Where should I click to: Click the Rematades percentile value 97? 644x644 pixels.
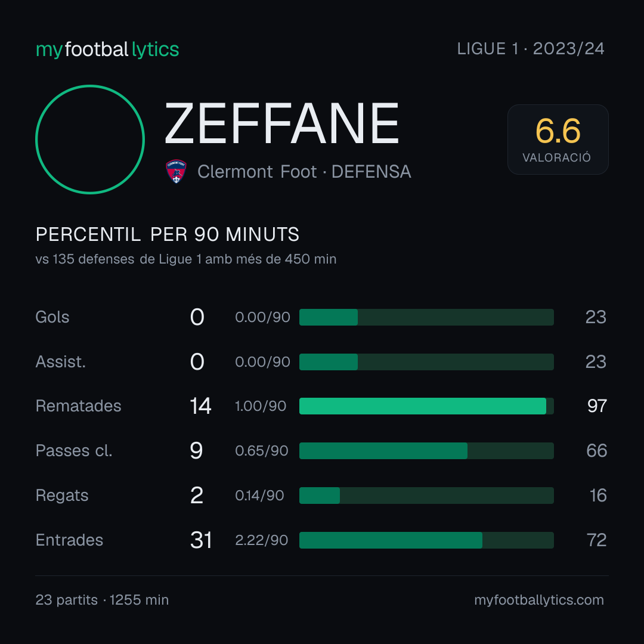[x=597, y=406]
